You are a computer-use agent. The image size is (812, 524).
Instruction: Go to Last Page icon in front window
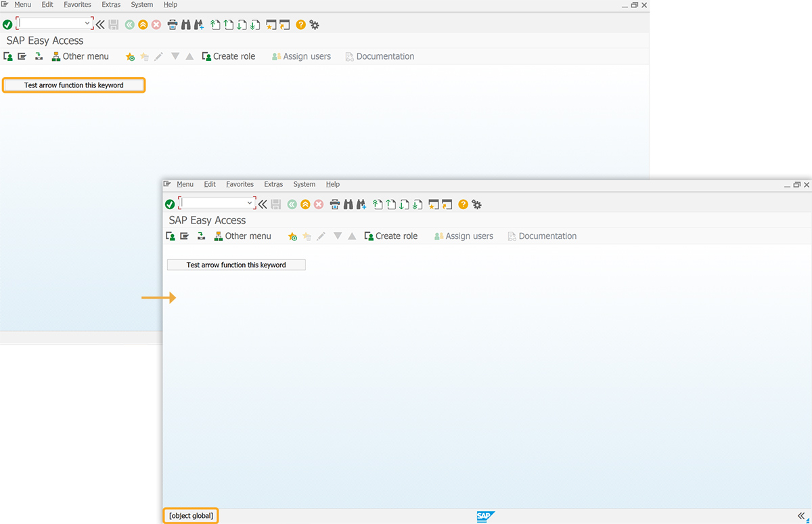point(418,204)
